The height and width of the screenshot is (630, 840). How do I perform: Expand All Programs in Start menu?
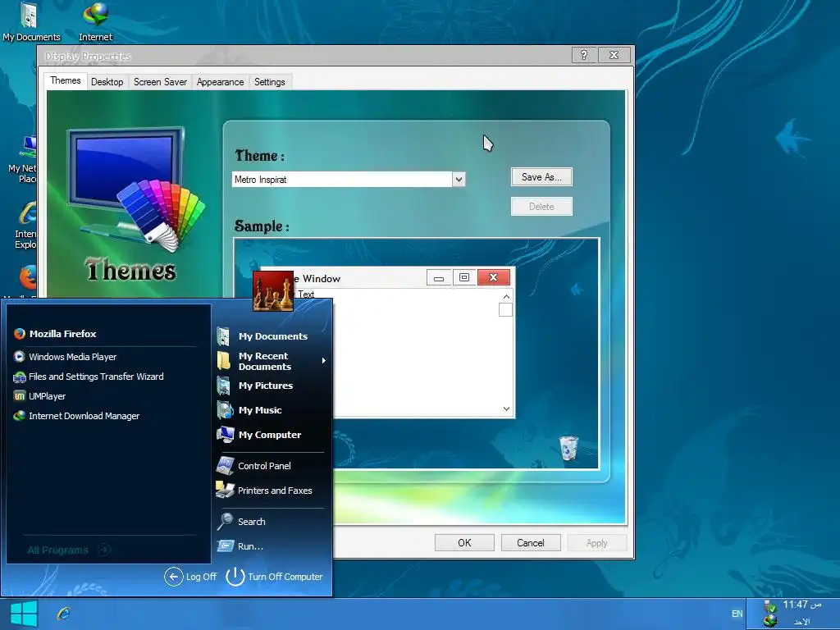click(x=69, y=550)
